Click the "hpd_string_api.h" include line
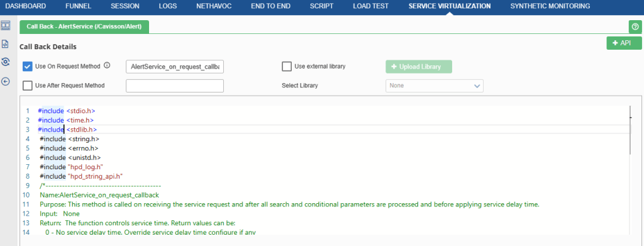This screenshot has height=246, width=644. [x=82, y=177]
